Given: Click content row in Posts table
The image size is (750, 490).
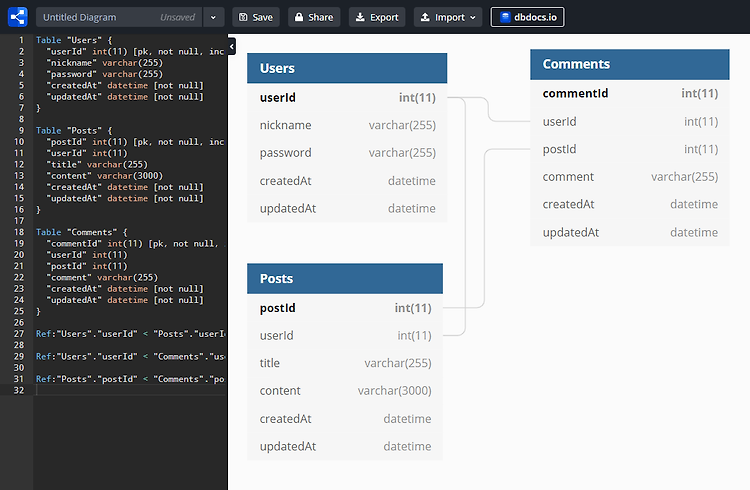Looking at the screenshot, I should (345, 391).
